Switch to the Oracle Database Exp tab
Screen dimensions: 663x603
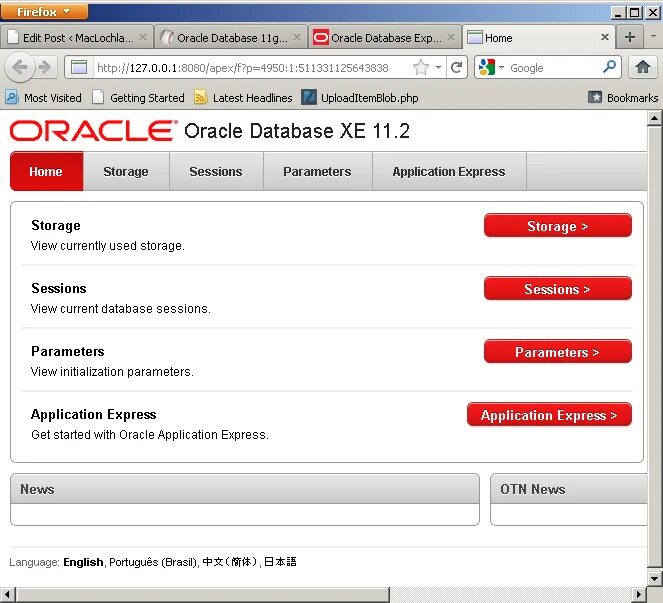click(x=385, y=38)
